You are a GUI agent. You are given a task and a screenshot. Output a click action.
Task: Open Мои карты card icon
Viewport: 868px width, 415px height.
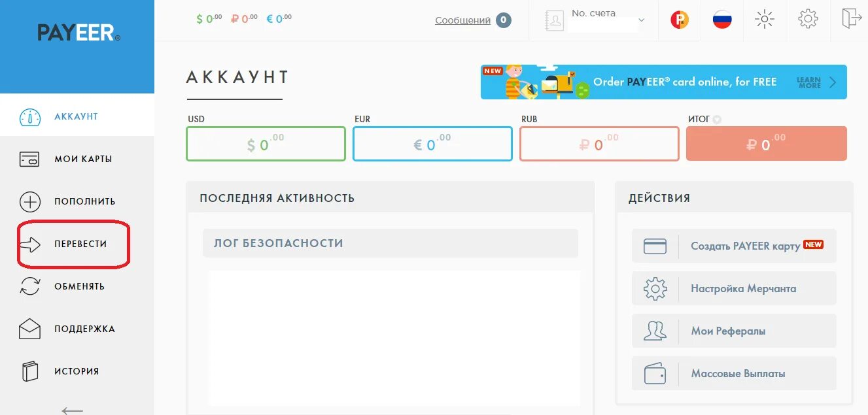point(30,159)
